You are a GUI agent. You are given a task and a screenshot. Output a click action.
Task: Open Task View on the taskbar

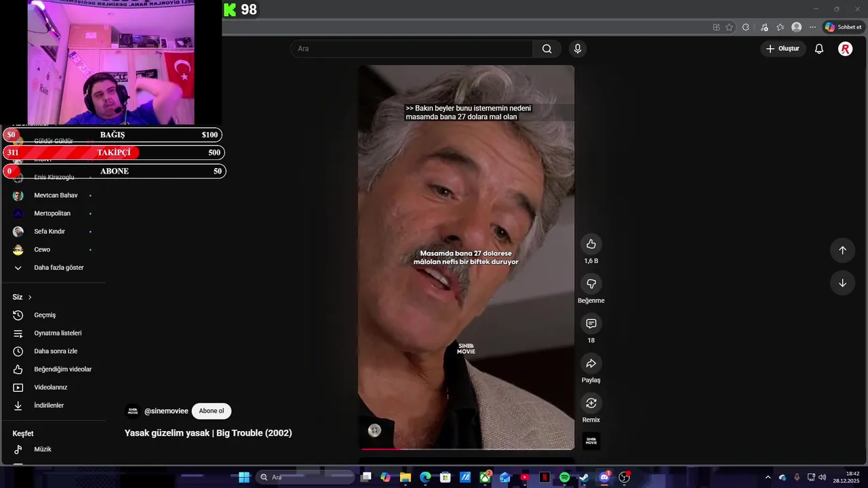click(x=366, y=477)
